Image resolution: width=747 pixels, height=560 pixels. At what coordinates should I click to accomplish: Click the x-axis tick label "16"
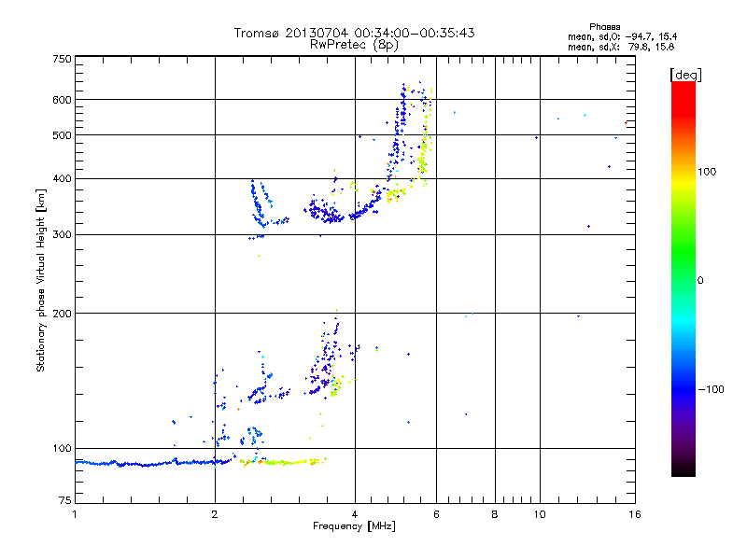(635, 514)
